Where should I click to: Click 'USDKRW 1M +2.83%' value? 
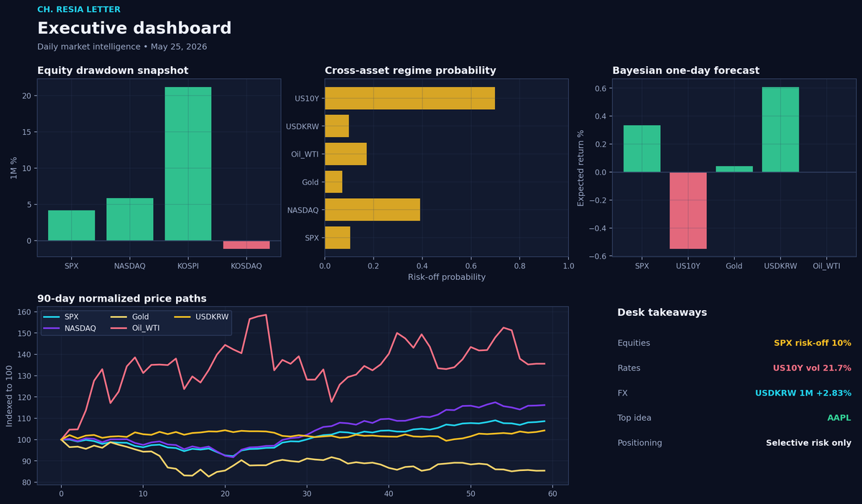(803, 393)
